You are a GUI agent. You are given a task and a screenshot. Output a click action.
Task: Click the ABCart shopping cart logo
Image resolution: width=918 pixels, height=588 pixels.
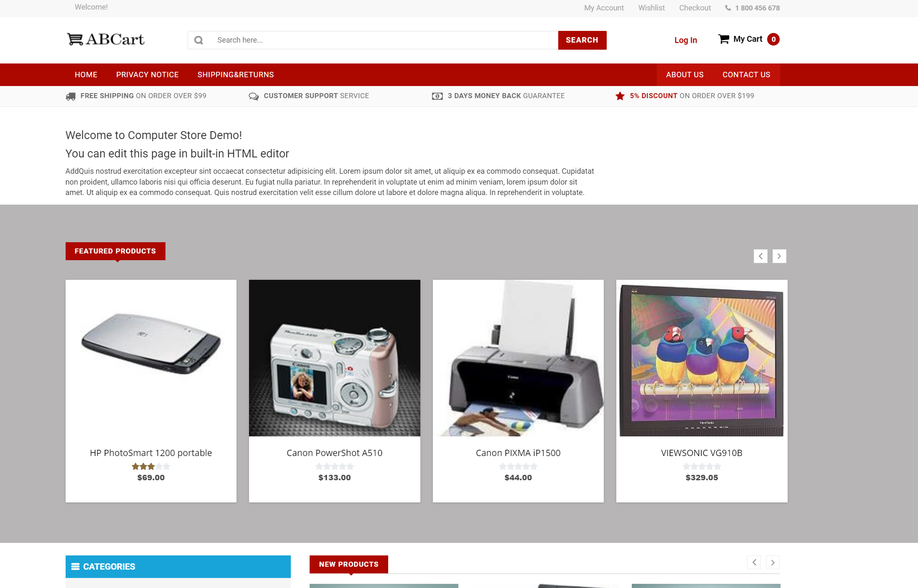click(106, 39)
